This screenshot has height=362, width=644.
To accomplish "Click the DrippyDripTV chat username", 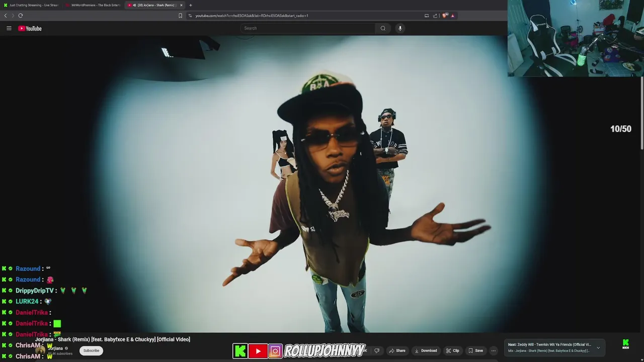I will (34, 291).
